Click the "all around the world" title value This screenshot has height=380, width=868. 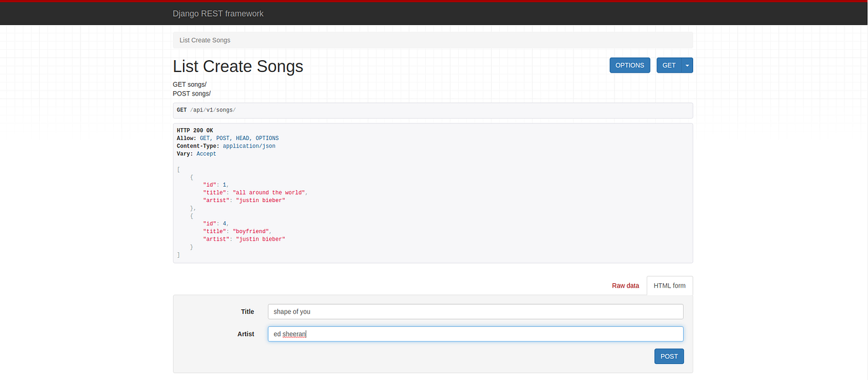tap(270, 193)
